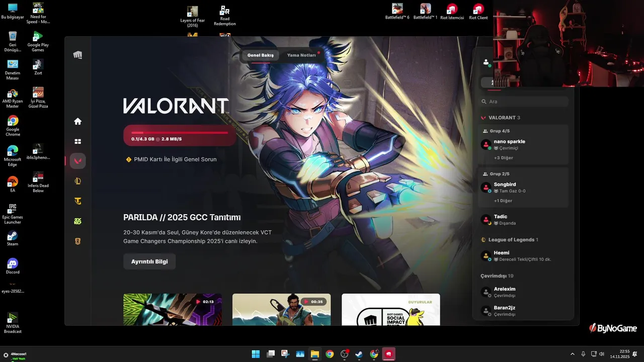This screenshot has width=644, height=362.
Task: Select the AMD Ryzen Master desktop icon
Action: point(13,98)
